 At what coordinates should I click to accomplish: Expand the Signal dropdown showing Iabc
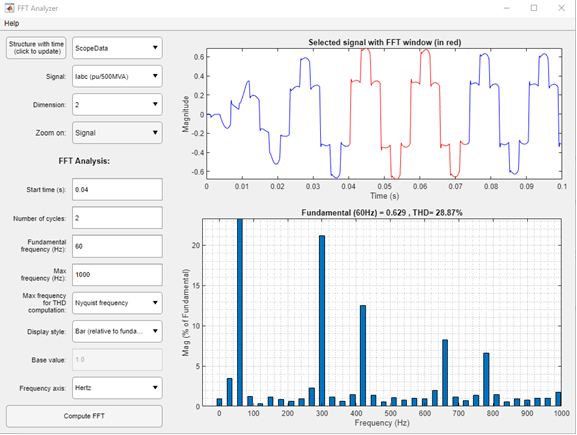pyautogui.click(x=117, y=77)
